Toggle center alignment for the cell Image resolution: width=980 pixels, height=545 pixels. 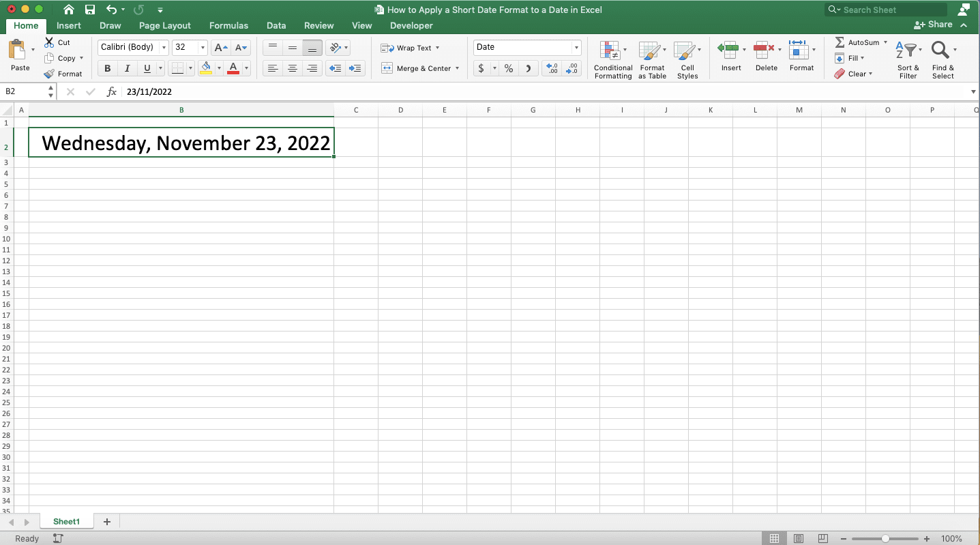click(293, 68)
